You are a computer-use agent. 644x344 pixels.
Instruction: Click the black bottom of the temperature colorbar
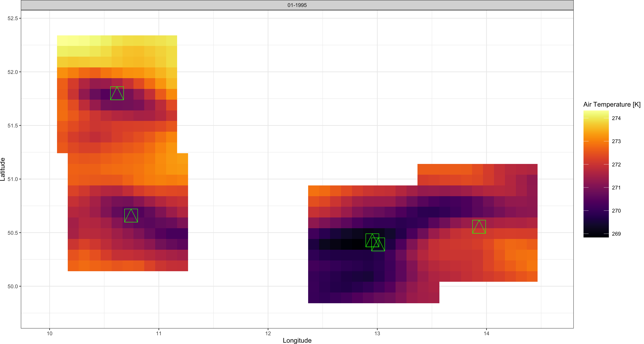[x=596, y=235]
